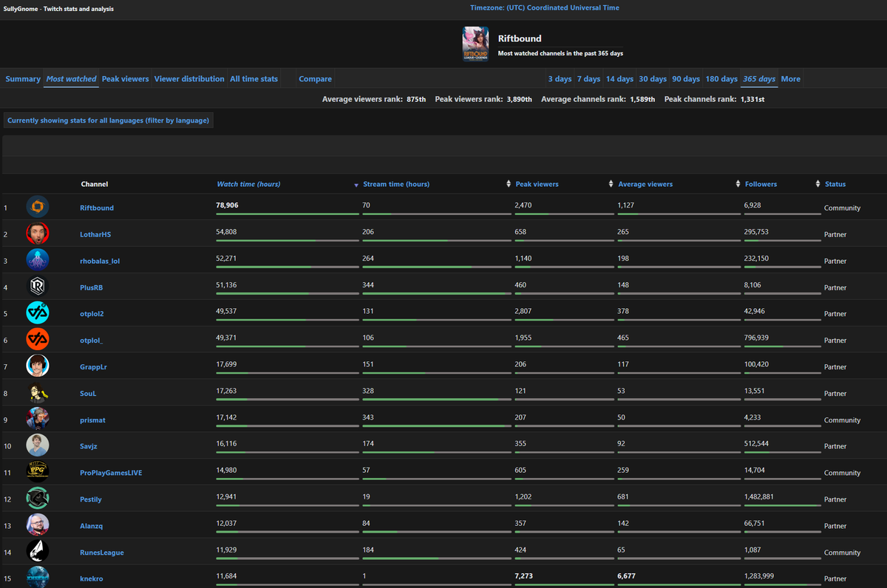Screen dimensions: 887x588
Task: Open Riftbound channel name link
Action: 97,208
